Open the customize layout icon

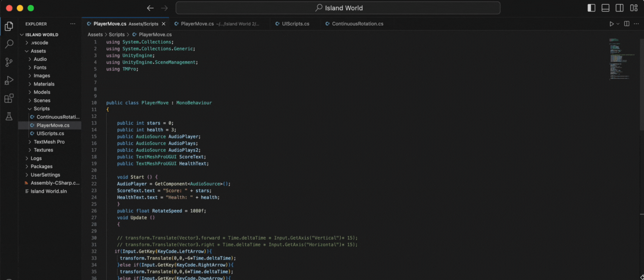point(634,8)
